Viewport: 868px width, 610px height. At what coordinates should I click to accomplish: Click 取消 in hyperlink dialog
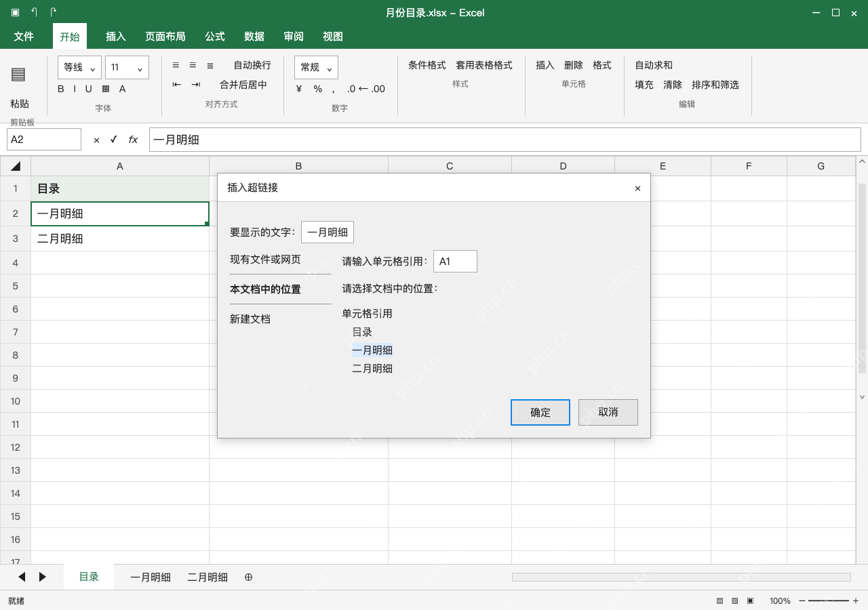608,412
